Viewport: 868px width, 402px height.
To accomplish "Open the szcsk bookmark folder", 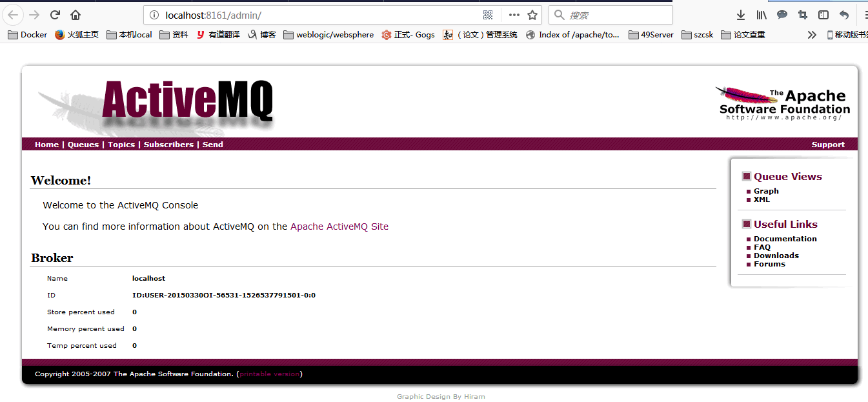I will [697, 35].
